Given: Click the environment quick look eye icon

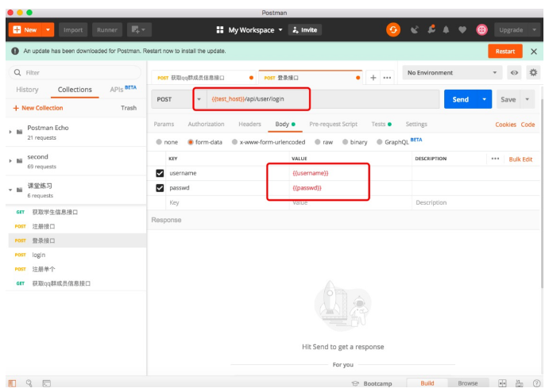Looking at the screenshot, I should [514, 73].
